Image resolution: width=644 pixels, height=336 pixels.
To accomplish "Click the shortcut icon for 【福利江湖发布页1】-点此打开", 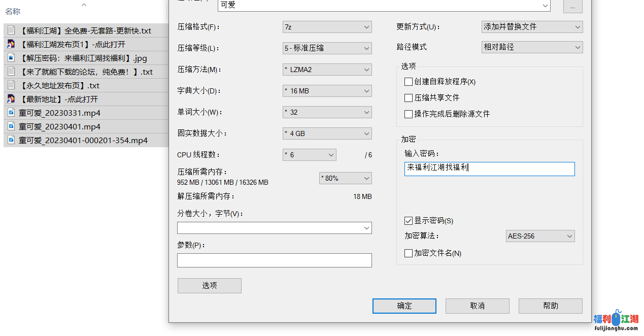I will [11, 44].
